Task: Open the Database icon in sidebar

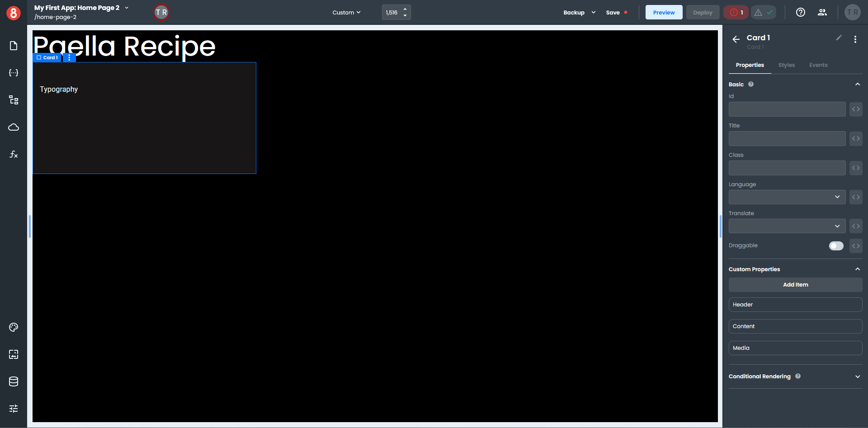Action: pyautogui.click(x=14, y=381)
